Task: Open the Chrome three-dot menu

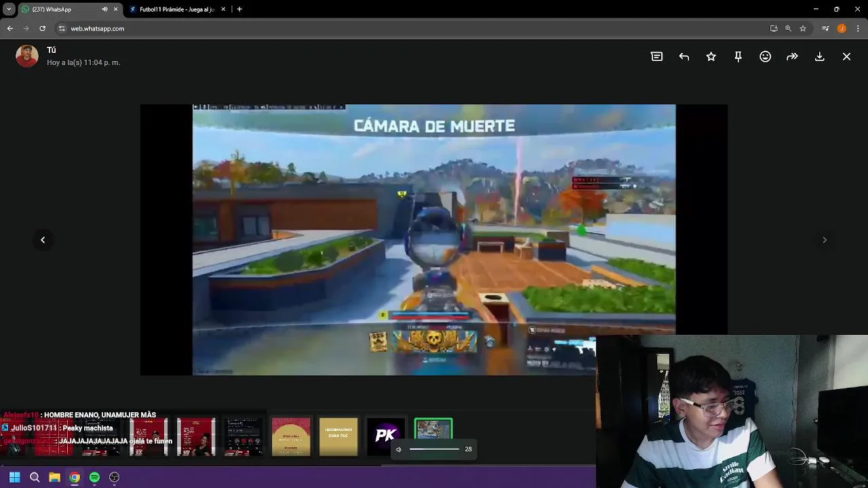Action: point(859,28)
